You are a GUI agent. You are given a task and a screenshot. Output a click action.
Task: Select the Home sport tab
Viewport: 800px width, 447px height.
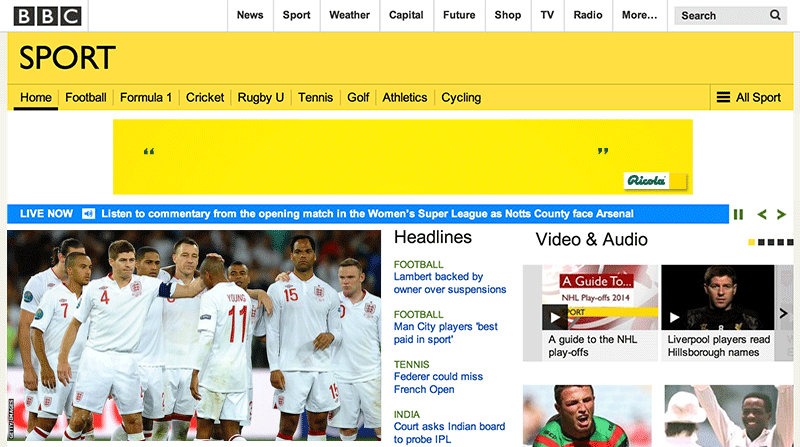[36, 97]
